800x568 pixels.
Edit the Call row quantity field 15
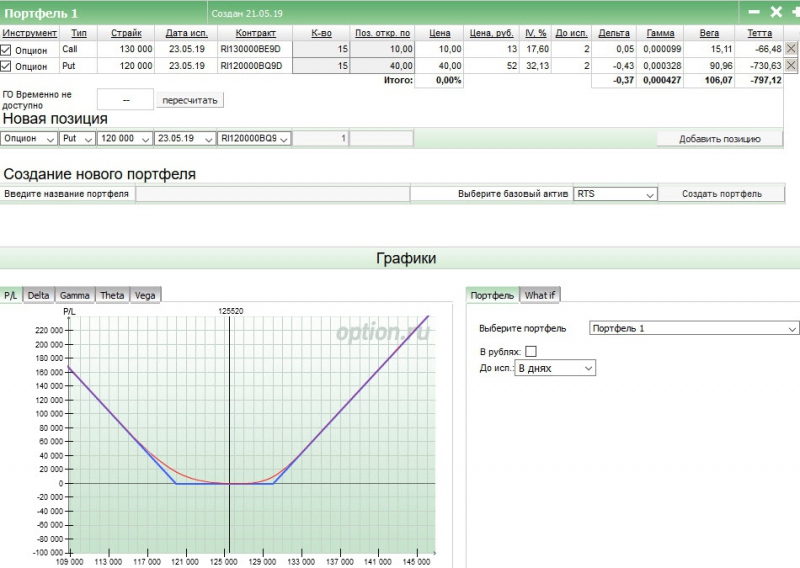coord(321,49)
